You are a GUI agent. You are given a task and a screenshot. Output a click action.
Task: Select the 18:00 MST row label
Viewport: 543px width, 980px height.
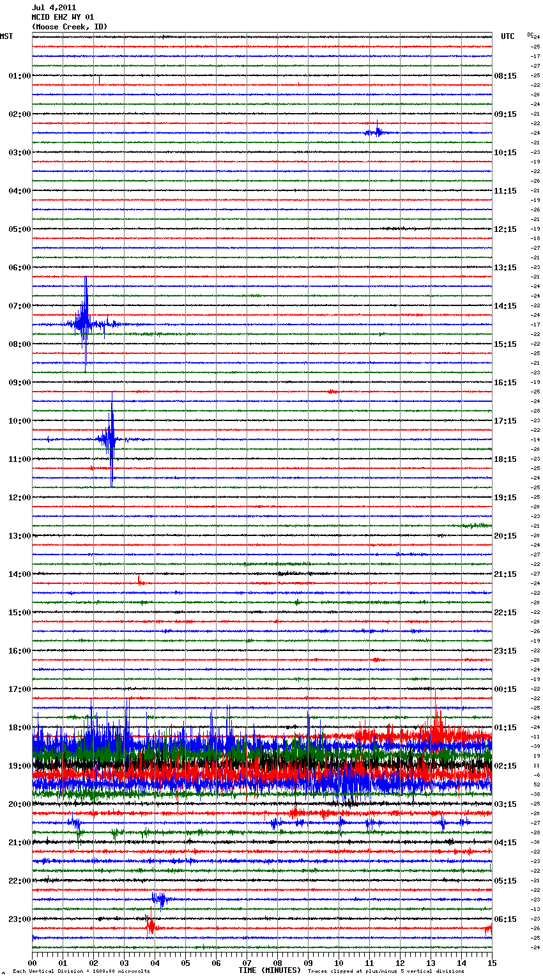(x=20, y=728)
